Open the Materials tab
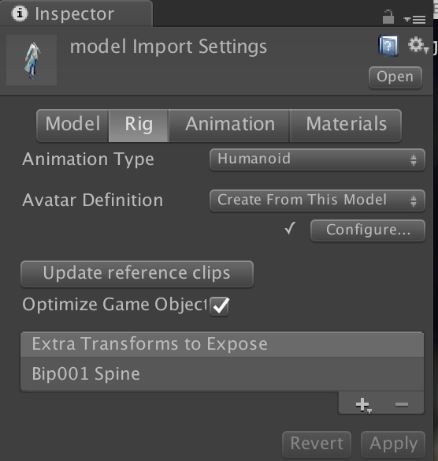This screenshot has width=438, height=461. [x=346, y=125]
